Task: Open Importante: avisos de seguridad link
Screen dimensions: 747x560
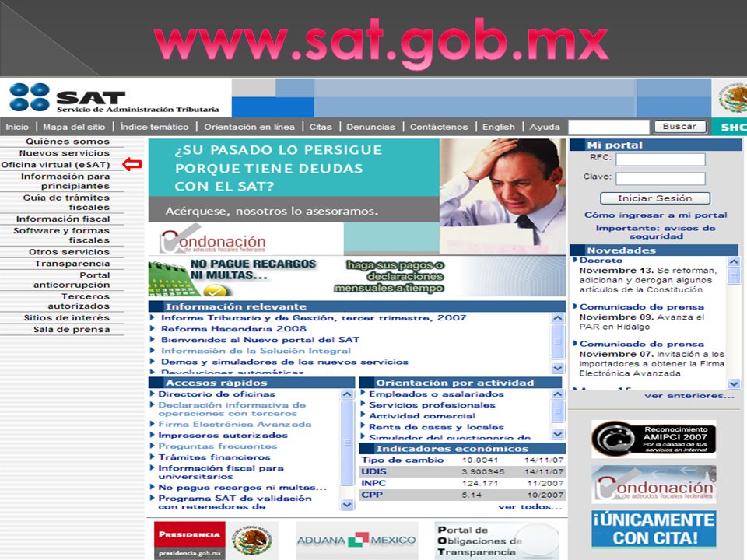Action: [x=655, y=232]
